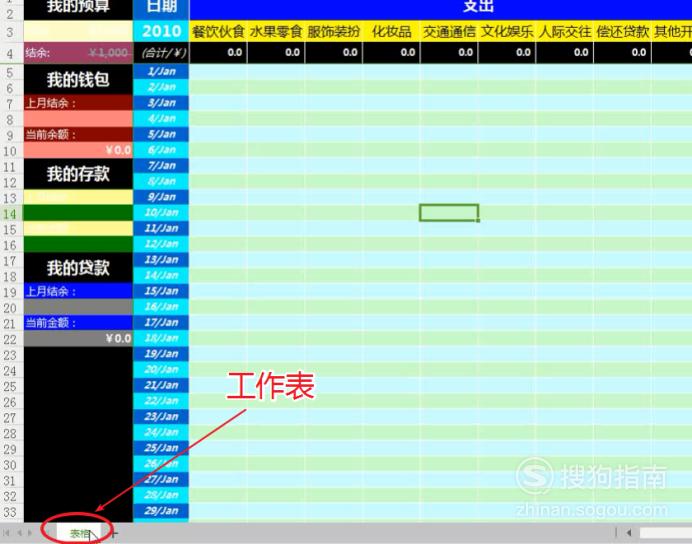Select the 9/Jan date cell
This screenshot has width=692, height=544.
click(161, 197)
